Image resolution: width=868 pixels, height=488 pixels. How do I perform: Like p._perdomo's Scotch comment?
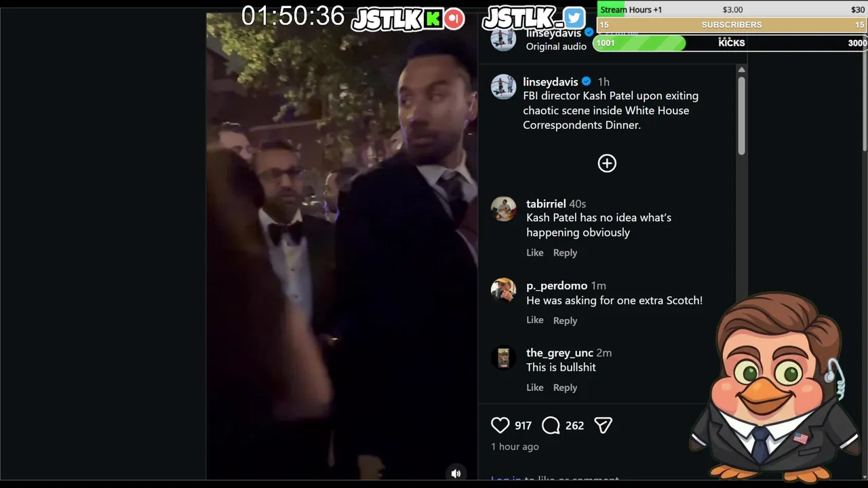(535, 320)
